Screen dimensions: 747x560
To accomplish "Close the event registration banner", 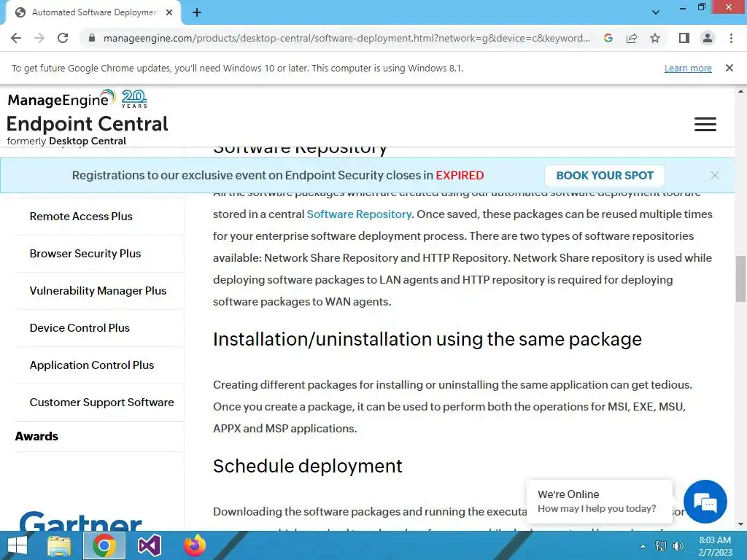I will (715, 175).
